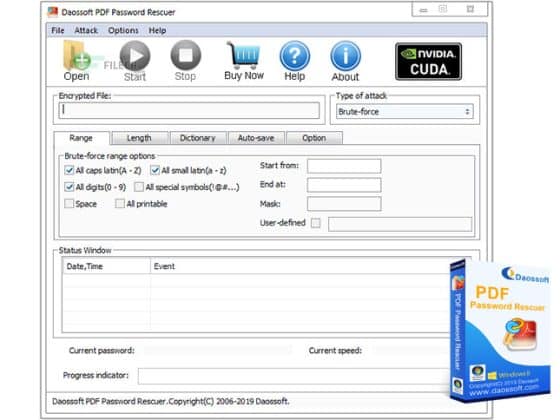Screen dimensions: 560x420
Task: Click the Daossoft app icon in title bar
Action: click(52, 12)
